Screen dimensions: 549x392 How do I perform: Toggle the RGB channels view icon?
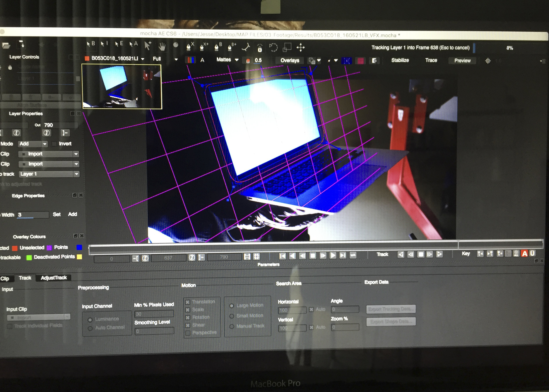190,60
